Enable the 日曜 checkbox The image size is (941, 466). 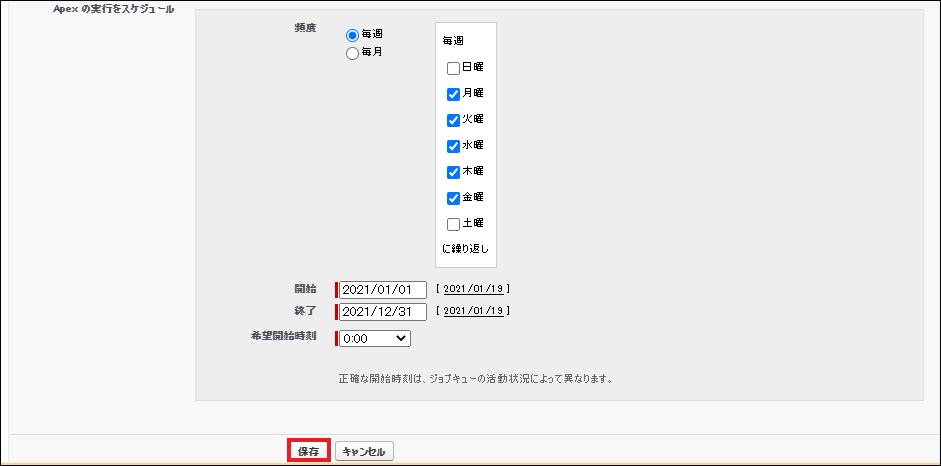tap(453, 68)
